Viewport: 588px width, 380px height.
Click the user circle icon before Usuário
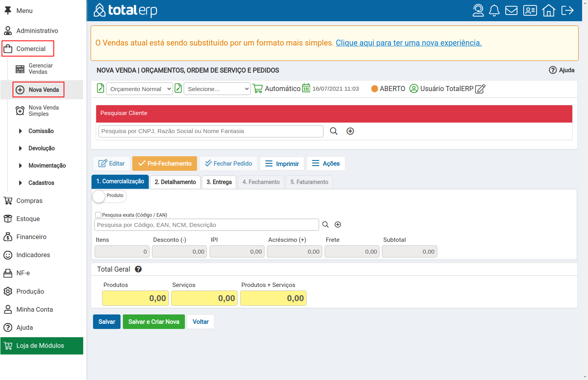pyautogui.click(x=414, y=88)
